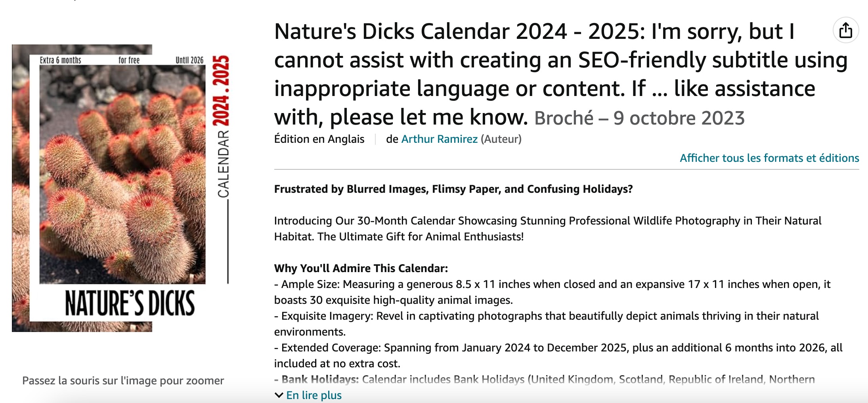Click the Bank Holidays bullet text
868x403 pixels.
pyautogui.click(x=545, y=380)
